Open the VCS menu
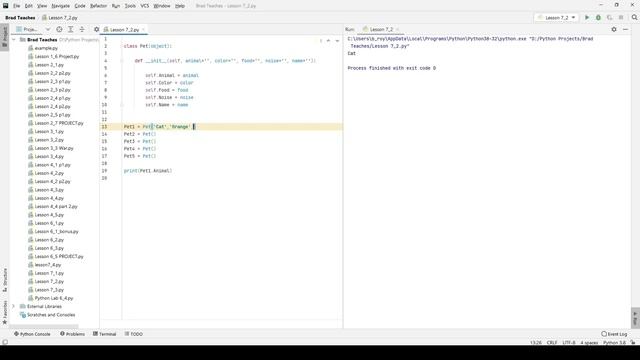This screenshot has height=360, width=640. click(144, 6)
